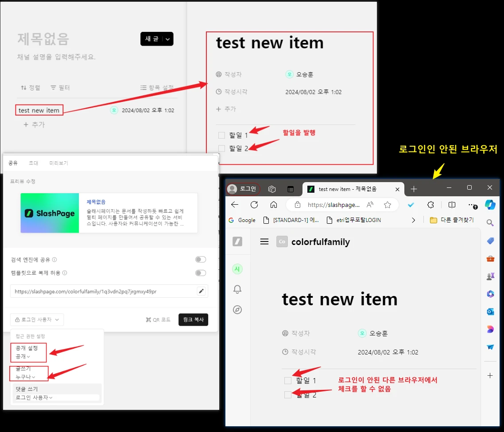Click the QR 코드 button
Viewport: 504px width, 432px height.
(158, 319)
